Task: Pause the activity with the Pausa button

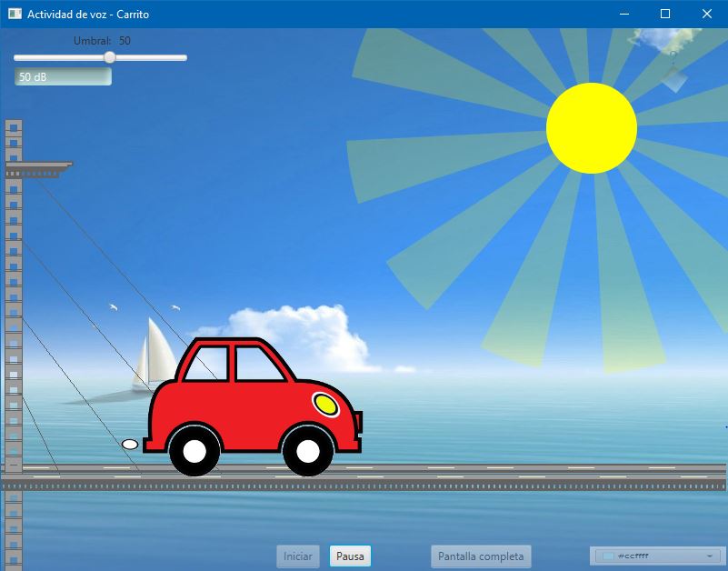Action: [x=350, y=556]
